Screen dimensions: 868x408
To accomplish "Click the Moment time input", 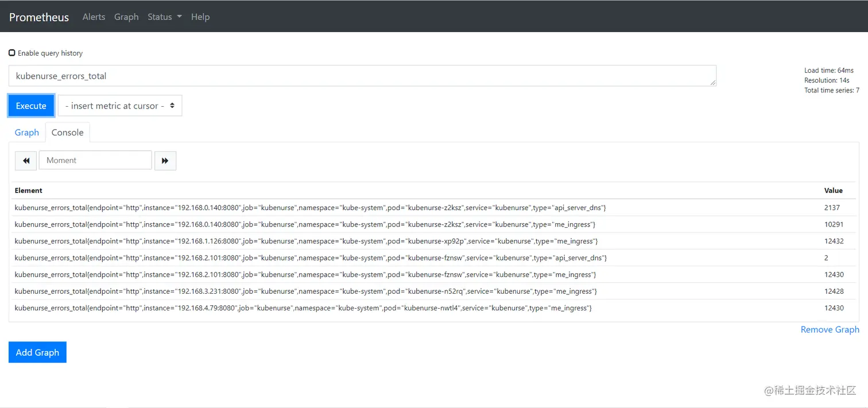I will [x=95, y=161].
